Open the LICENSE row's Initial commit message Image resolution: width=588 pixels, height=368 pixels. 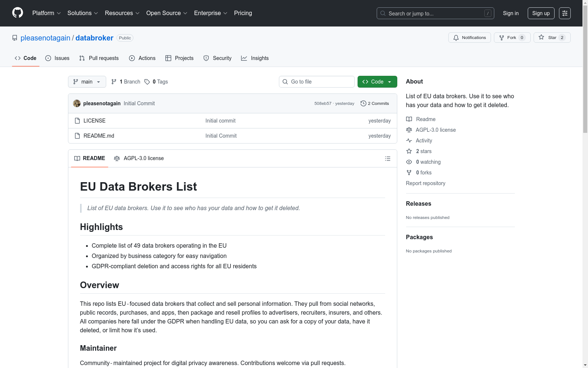click(220, 121)
